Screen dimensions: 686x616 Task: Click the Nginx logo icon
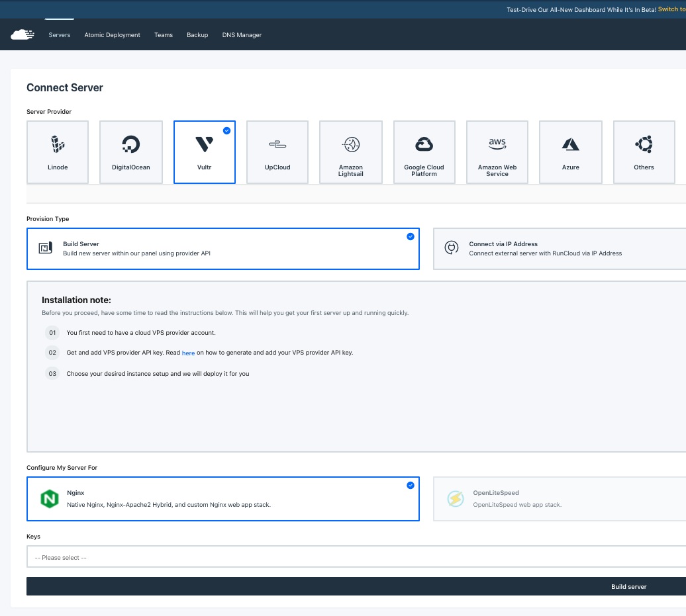(x=48, y=498)
